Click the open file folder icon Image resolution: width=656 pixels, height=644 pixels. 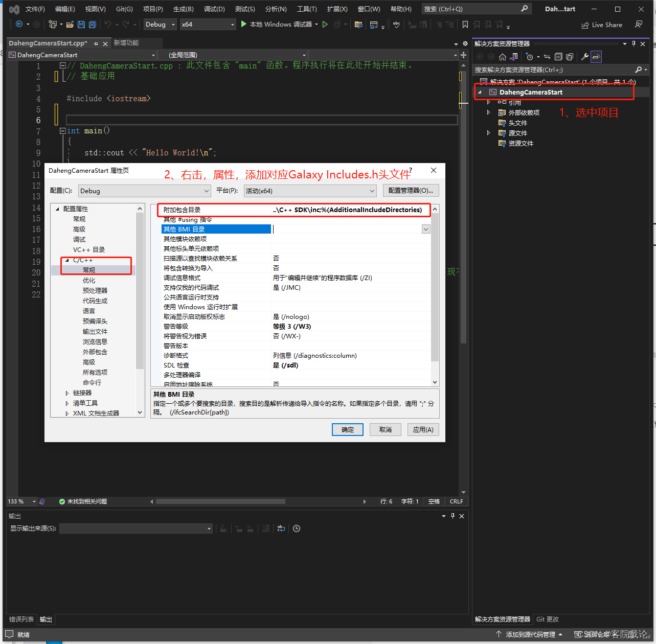pos(70,25)
